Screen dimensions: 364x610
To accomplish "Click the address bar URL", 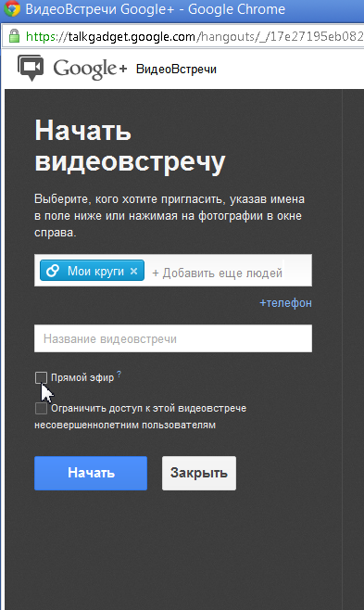I will coord(195,36).
